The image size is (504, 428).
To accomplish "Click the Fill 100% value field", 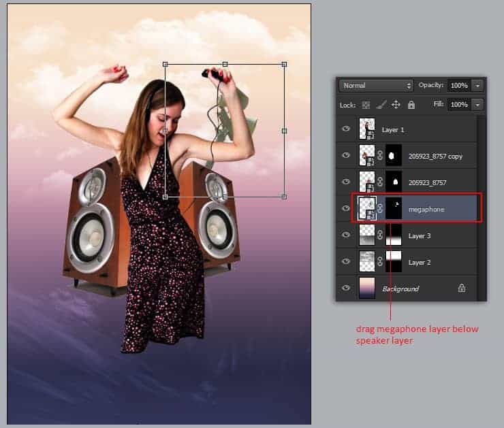I will [x=459, y=105].
